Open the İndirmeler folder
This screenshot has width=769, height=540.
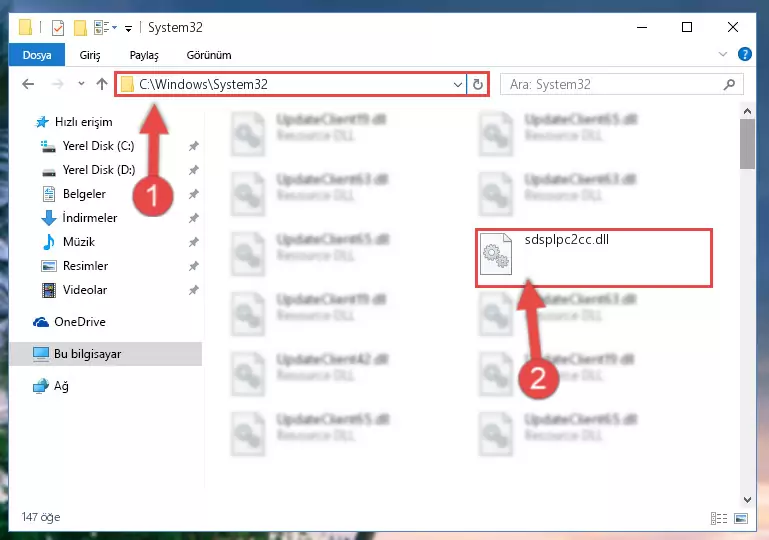click(x=90, y=218)
